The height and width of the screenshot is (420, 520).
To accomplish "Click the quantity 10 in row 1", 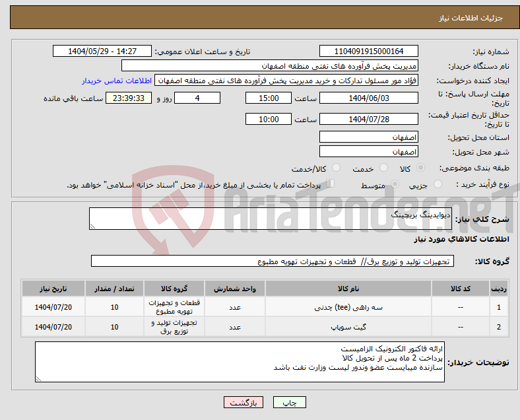I will (x=114, y=307).
